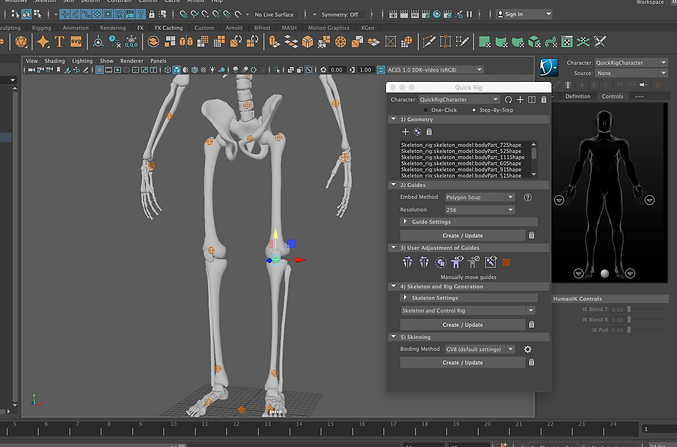This screenshot has width=677, height=447.
Task: Open the Sign In dropdown
Action: pyautogui.click(x=524, y=14)
